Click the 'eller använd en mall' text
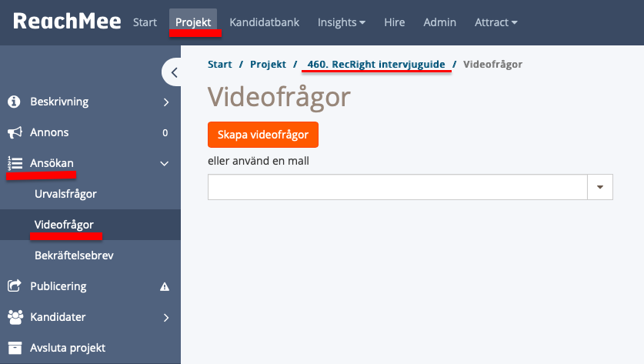This screenshot has height=364, width=644. click(x=259, y=161)
